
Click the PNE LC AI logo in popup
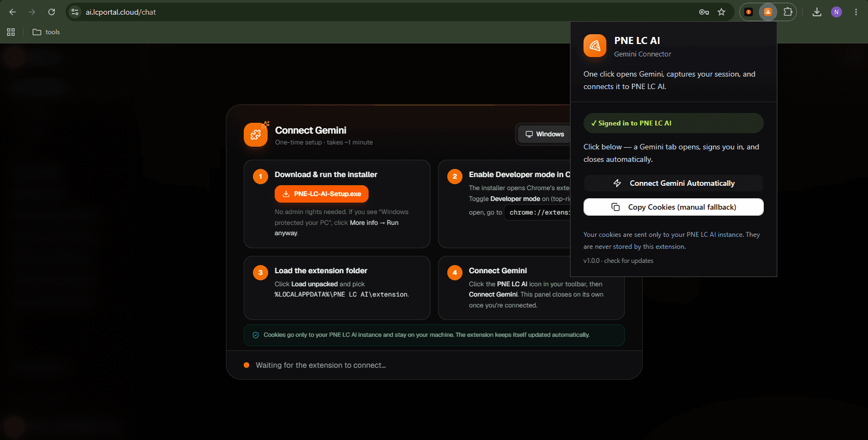coord(595,46)
